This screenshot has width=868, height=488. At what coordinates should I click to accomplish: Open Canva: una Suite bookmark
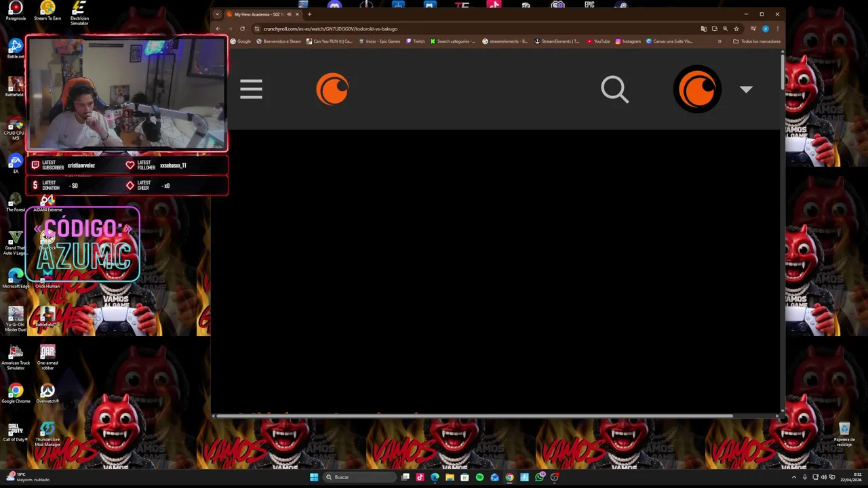tap(669, 41)
